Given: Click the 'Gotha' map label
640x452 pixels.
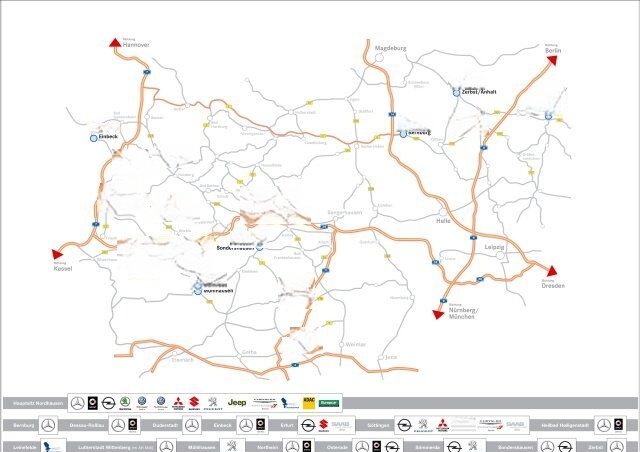Looking at the screenshot, I should pyautogui.click(x=249, y=352).
